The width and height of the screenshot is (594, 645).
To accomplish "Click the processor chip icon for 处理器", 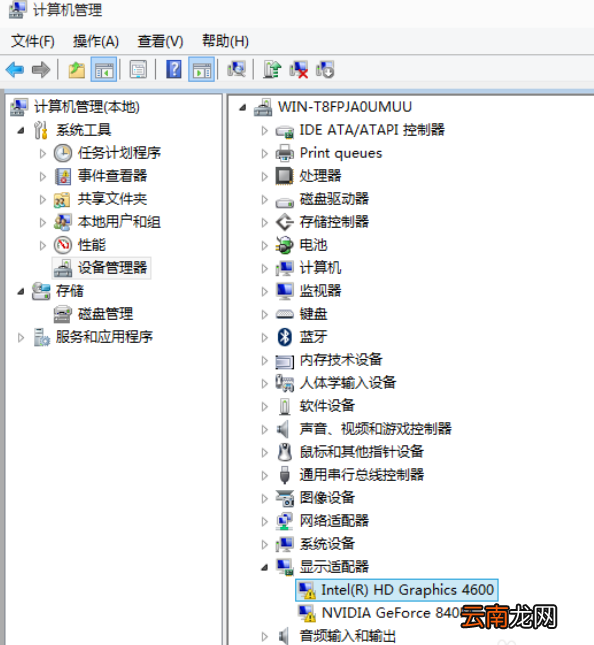I will pyautogui.click(x=285, y=176).
